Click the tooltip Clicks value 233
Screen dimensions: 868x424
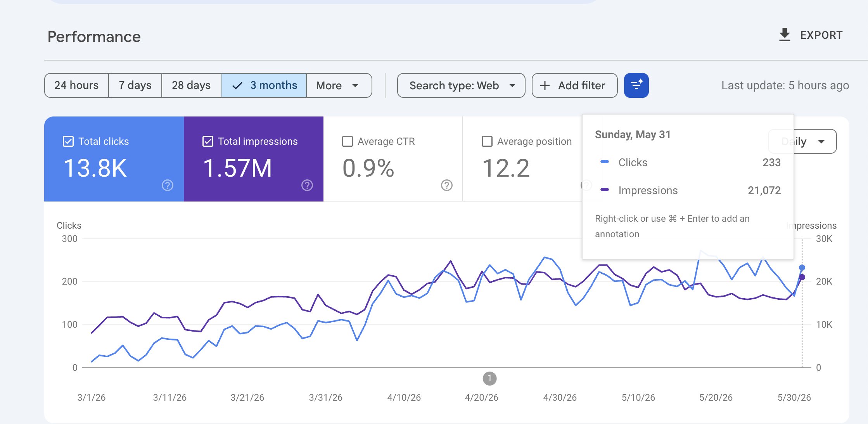coord(771,162)
